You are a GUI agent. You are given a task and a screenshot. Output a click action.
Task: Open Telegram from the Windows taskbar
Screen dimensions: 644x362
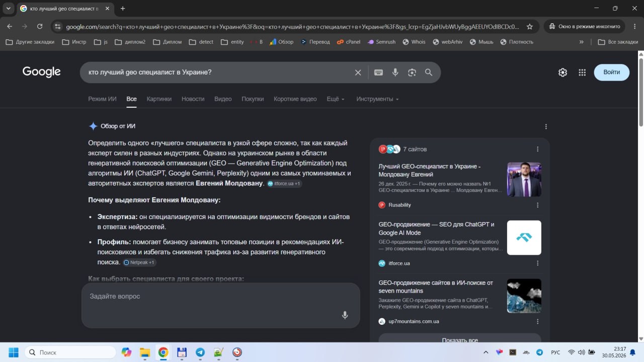200,352
